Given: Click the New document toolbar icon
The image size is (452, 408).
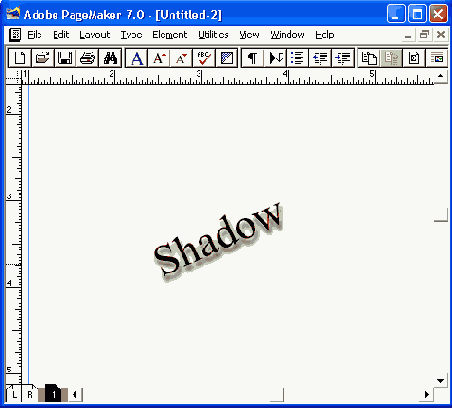Looking at the screenshot, I should point(20,58).
